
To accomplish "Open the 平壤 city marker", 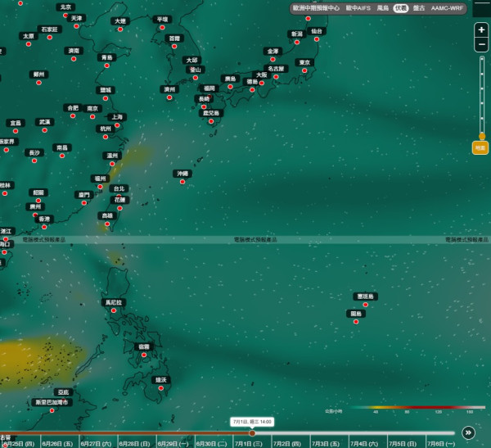I will tap(162, 28).
